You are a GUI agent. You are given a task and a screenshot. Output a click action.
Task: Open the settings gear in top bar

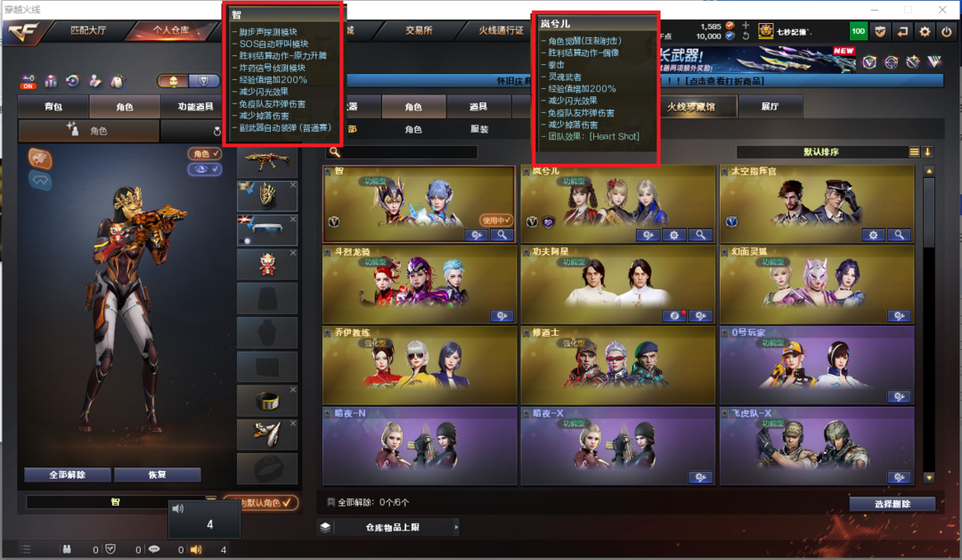point(925,32)
